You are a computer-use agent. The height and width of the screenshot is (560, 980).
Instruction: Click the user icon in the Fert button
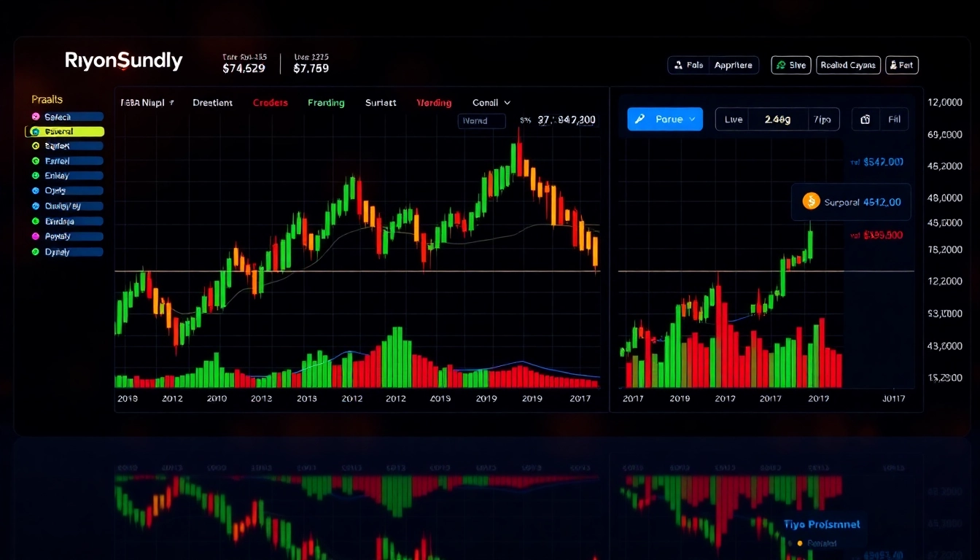[x=892, y=66]
